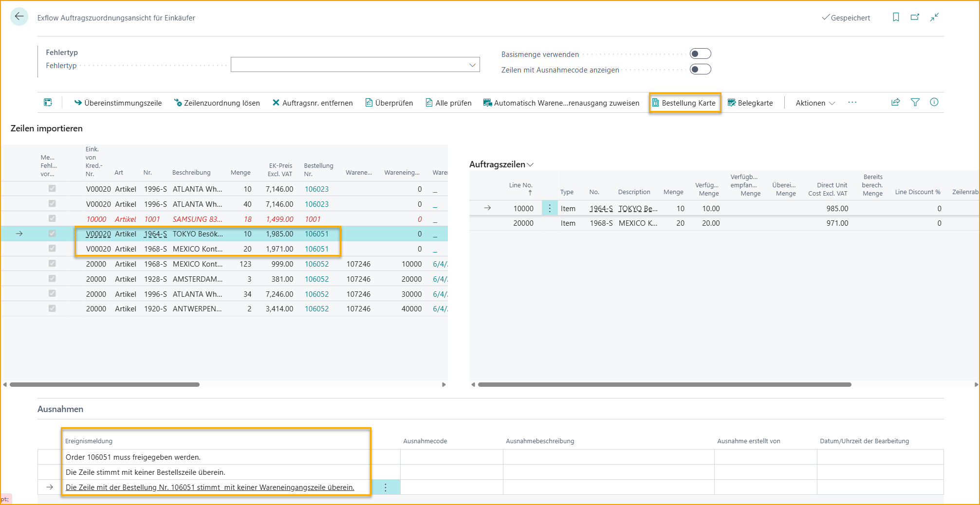Image resolution: width=980 pixels, height=505 pixels.
Task: Tick checkbox on first ATLANTA row
Action: pos(52,189)
